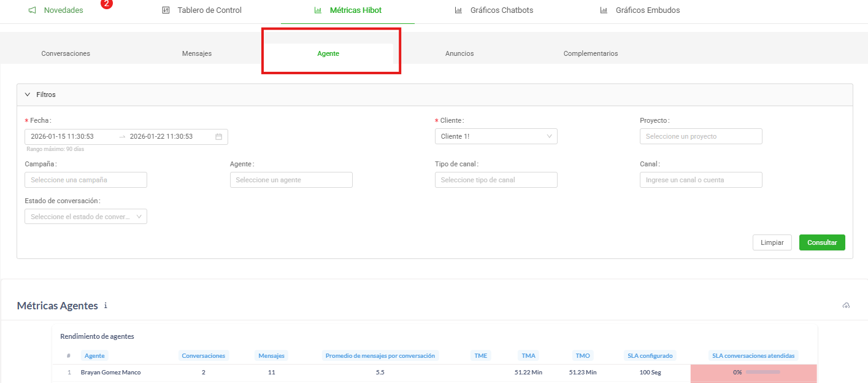Collapse the Filtros panel
Screen dimensions: 868x383
tap(28, 95)
